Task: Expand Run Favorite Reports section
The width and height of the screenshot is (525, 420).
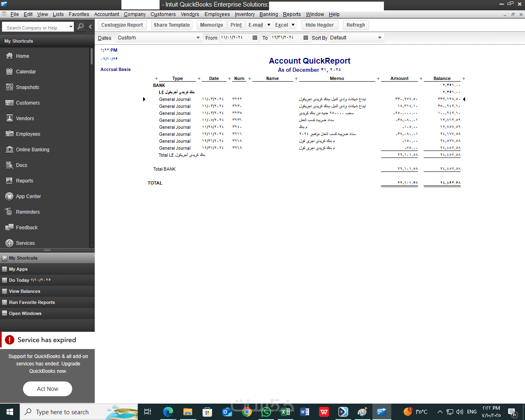Action: (47, 302)
